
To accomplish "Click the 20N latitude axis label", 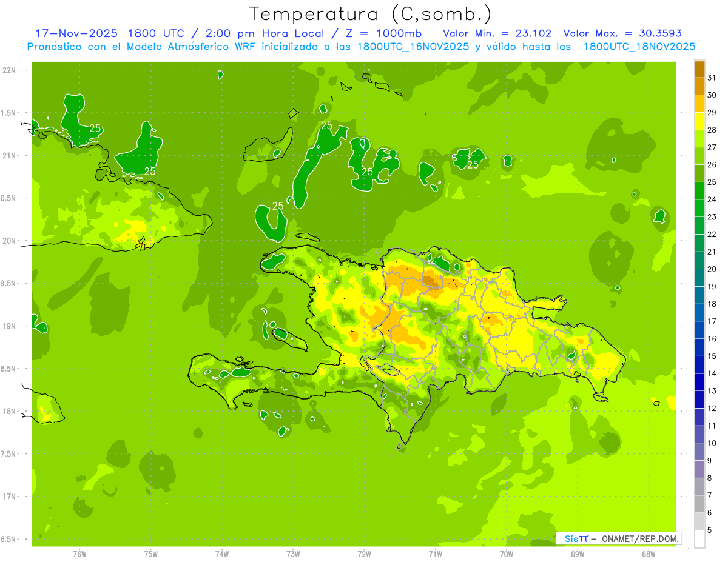I will (10, 241).
